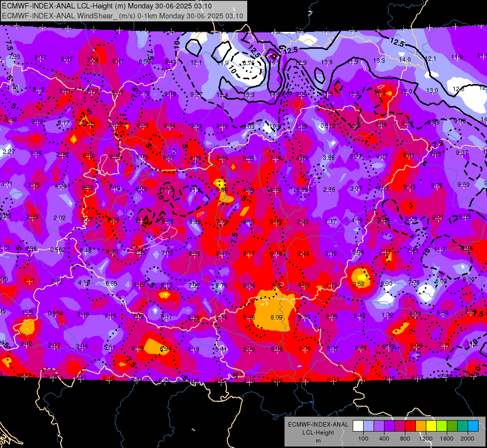Screen dimensions: 487x448
Task: Click the grid value '2.12'
Action: tap(57, 282)
